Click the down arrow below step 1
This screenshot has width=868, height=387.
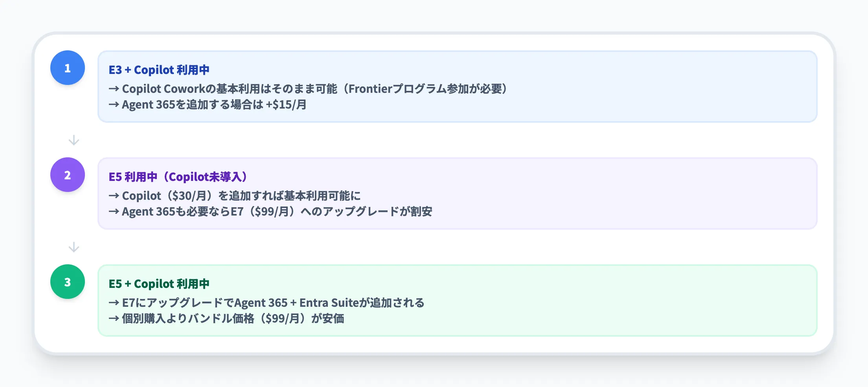pos(74,140)
